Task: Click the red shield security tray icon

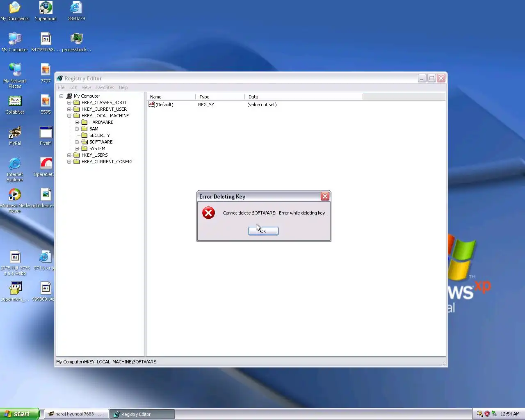Action: coord(487,414)
